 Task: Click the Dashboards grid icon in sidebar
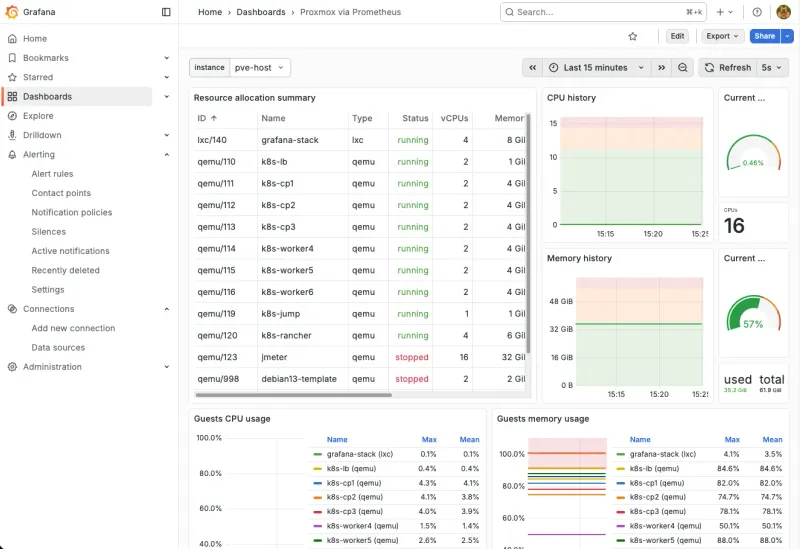12,96
